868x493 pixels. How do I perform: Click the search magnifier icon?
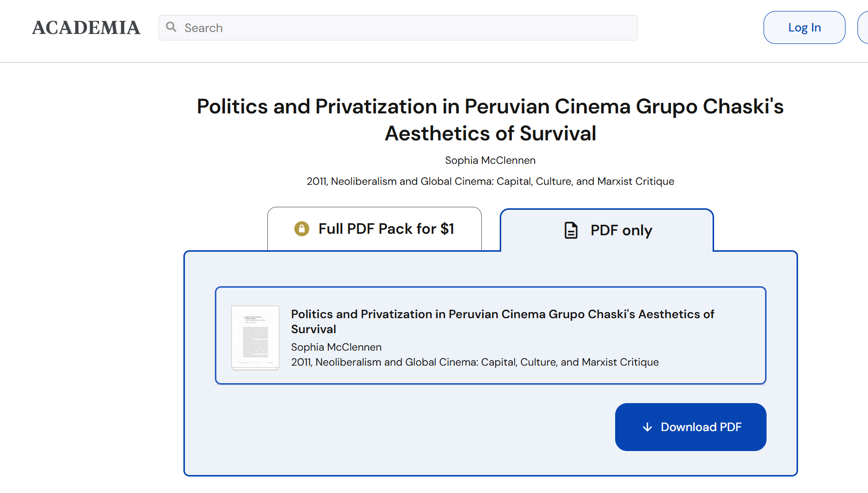pyautogui.click(x=171, y=27)
